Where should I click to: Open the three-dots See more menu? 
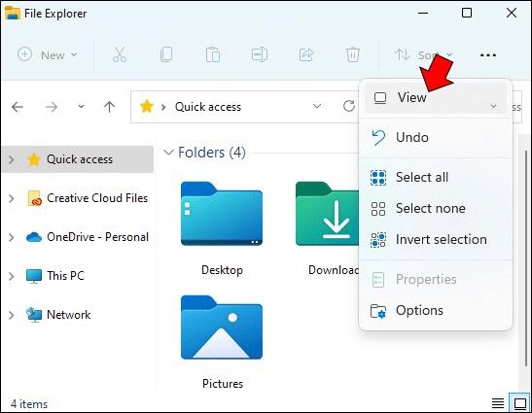[488, 55]
